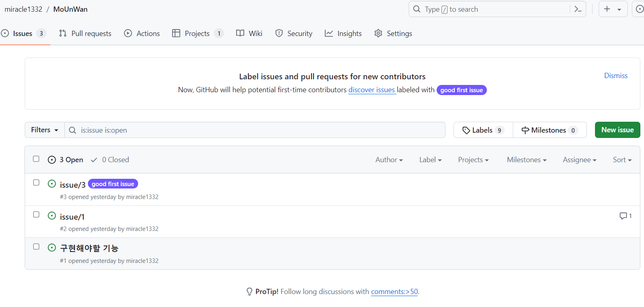Click the open-issue icon beside 구현해야할 기능

[x=52, y=248]
